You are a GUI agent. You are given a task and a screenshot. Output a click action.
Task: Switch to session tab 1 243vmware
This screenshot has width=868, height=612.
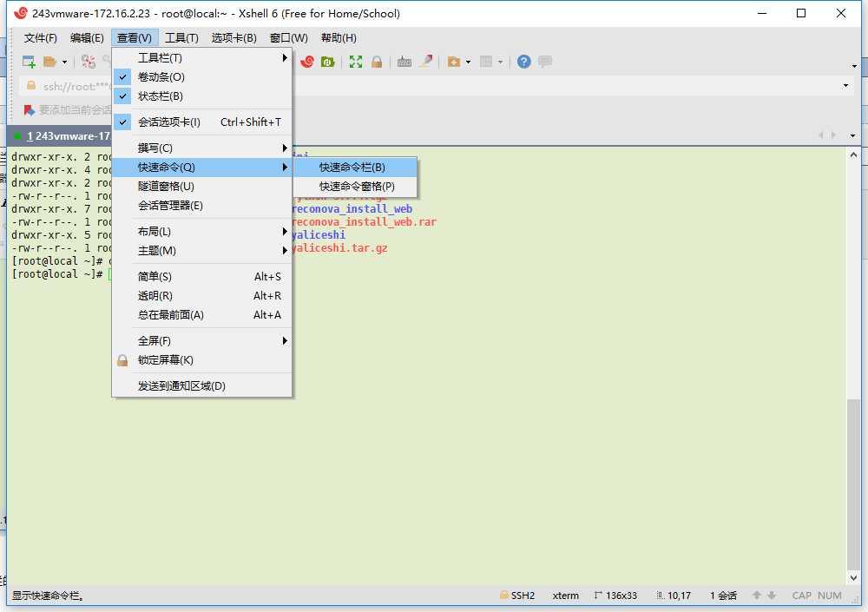click(60, 135)
